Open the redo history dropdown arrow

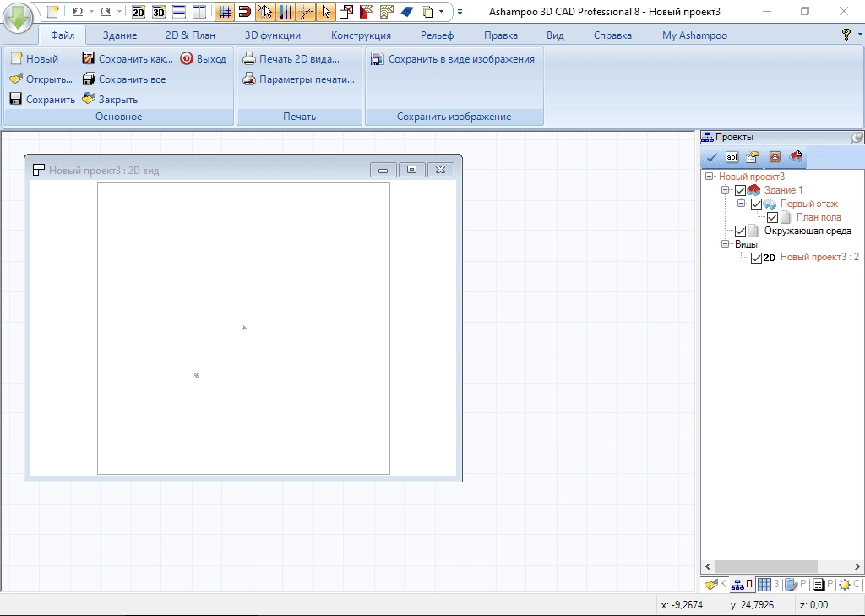[120, 12]
